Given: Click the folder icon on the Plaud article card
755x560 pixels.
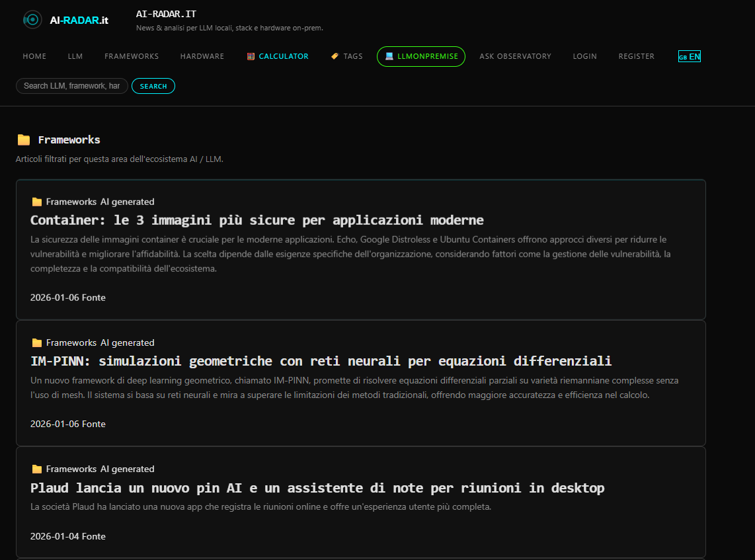Looking at the screenshot, I should click(38, 468).
